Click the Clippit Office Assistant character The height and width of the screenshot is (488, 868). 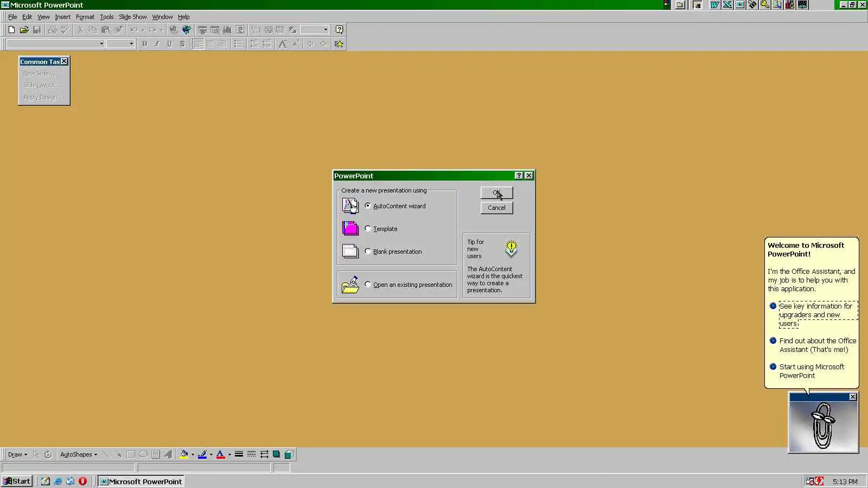pyautogui.click(x=823, y=426)
